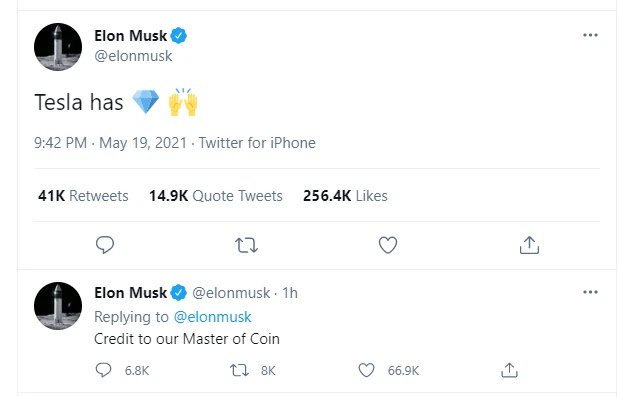This screenshot has width=619, height=397.
Task: Click the Elon Musk name on the main tweet
Action: point(131,36)
